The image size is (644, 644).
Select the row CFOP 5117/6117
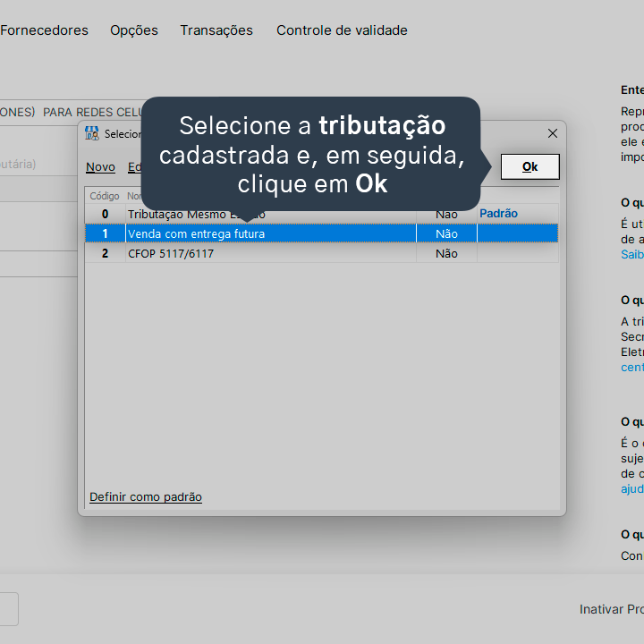tap(322, 253)
